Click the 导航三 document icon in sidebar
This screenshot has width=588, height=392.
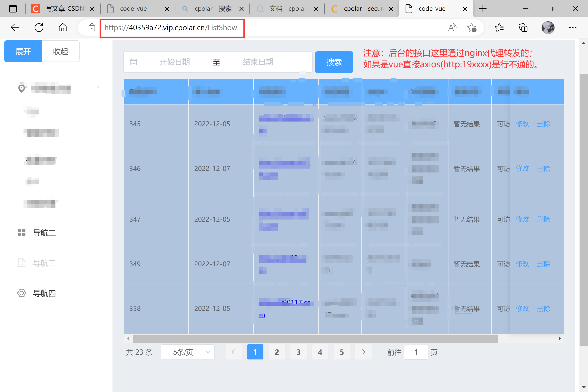pyautogui.click(x=22, y=263)
